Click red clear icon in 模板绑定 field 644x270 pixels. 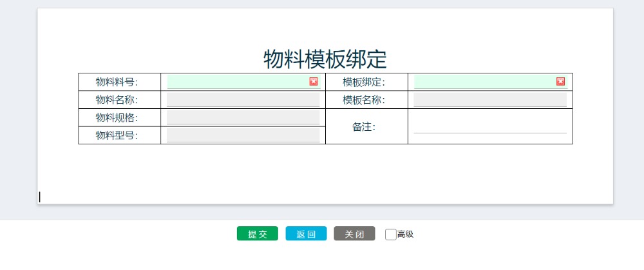coord(560,81)
